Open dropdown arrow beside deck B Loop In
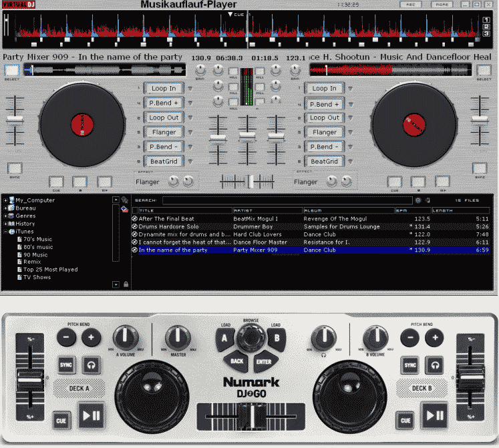The height and width of the screenshot is (448, 499). click(x=351, y=88)
